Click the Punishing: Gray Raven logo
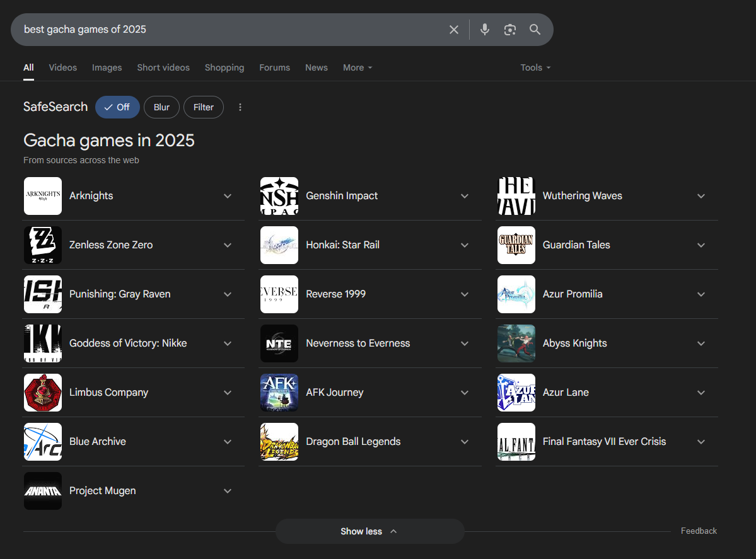 coord(43,294)
